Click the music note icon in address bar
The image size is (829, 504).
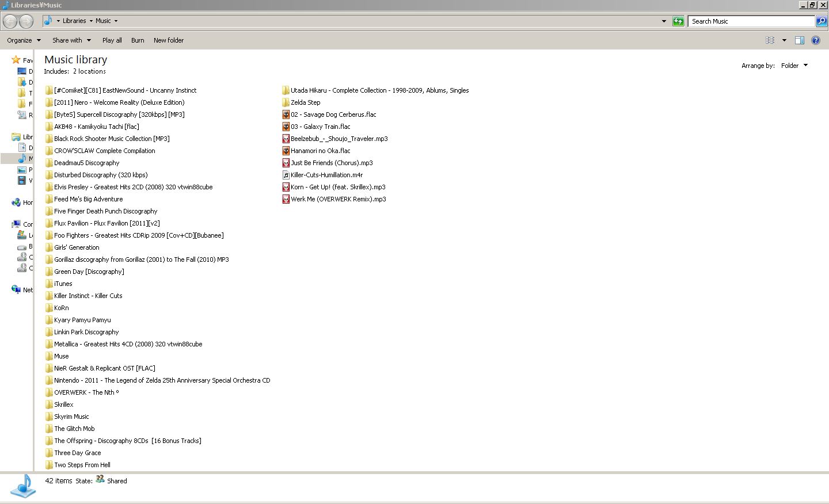click(48, 21)
